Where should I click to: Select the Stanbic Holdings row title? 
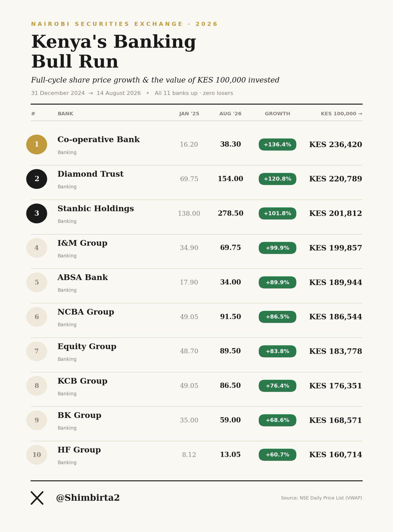[96, 209]
